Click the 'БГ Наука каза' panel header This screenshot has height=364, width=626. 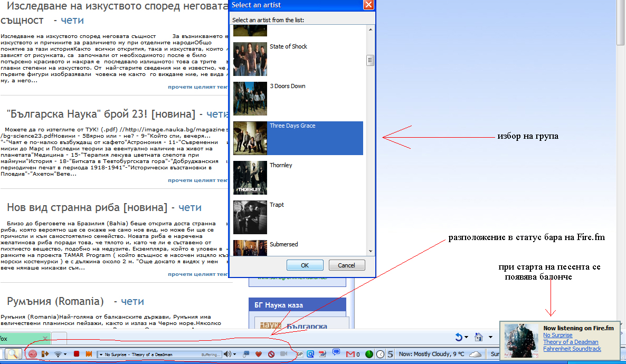coord(298,305)
